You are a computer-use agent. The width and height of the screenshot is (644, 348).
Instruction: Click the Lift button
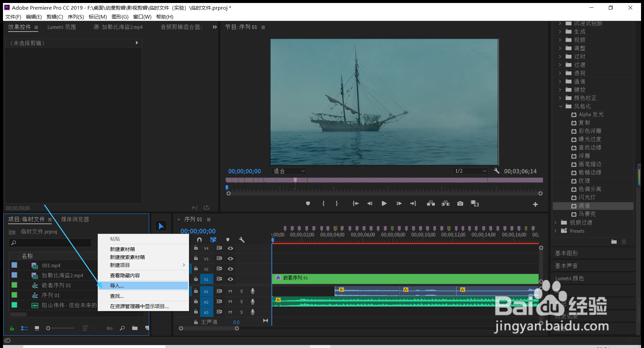[431, 204]
